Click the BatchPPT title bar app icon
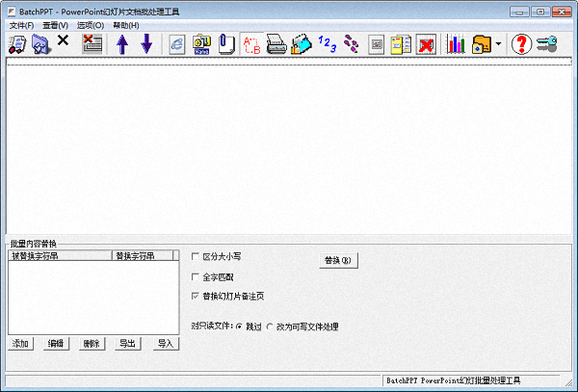 tap(12, 12)
